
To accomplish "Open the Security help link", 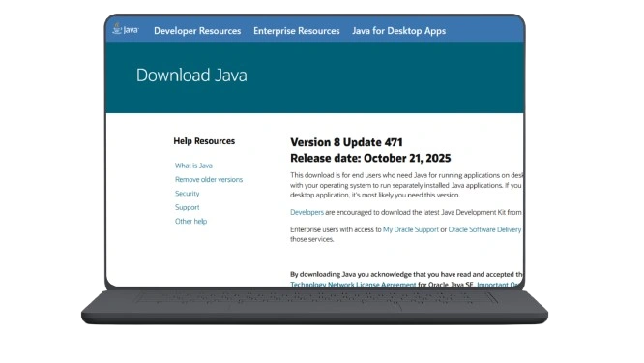I will click(x=187, y=194).
